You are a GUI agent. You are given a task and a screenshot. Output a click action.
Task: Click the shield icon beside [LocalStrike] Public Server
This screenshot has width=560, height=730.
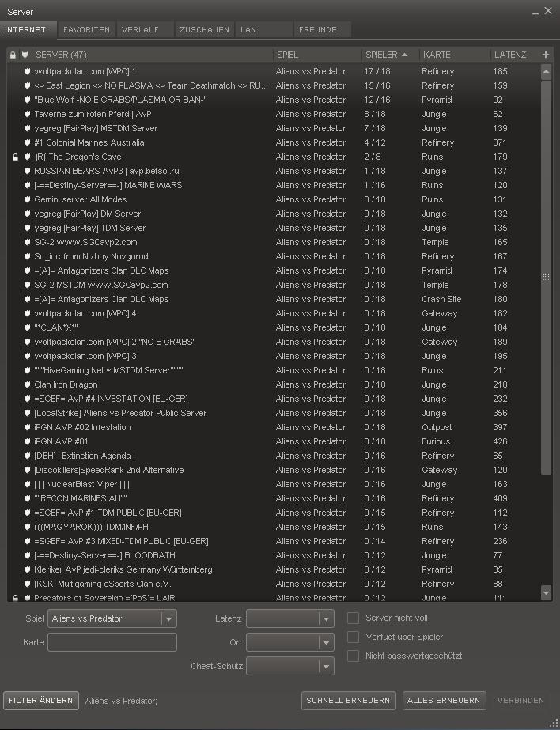[27, 413]
